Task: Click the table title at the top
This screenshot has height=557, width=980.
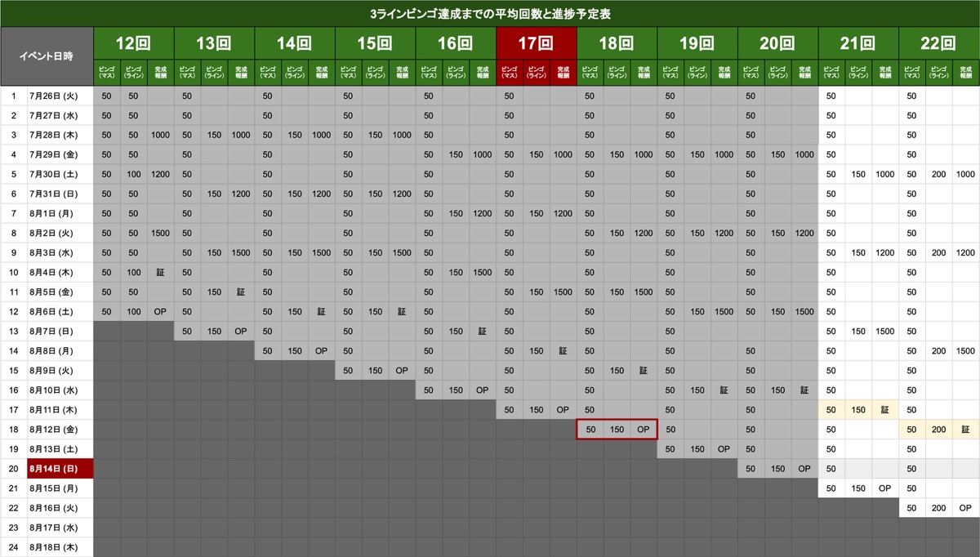Action: (490, 14)
